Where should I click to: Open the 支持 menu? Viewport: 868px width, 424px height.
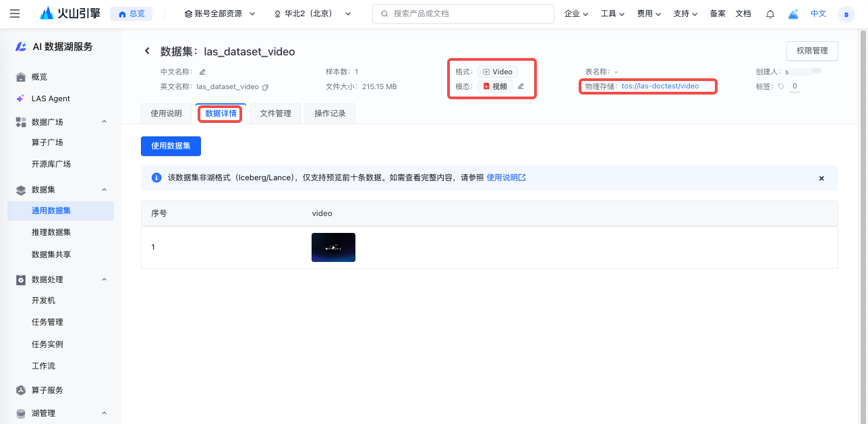tap(685, 14)
